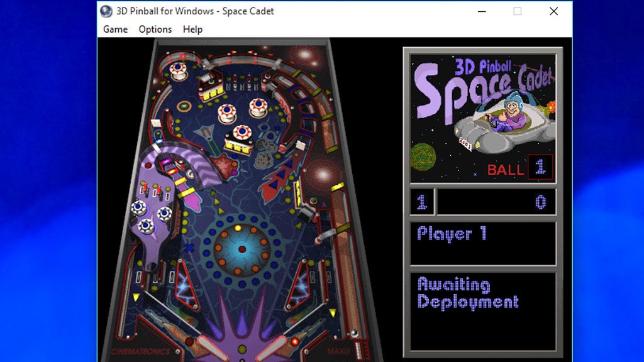Screen dimensions: 644x362
Task: Open the Help menu
Action: click(x=192, y=30)
